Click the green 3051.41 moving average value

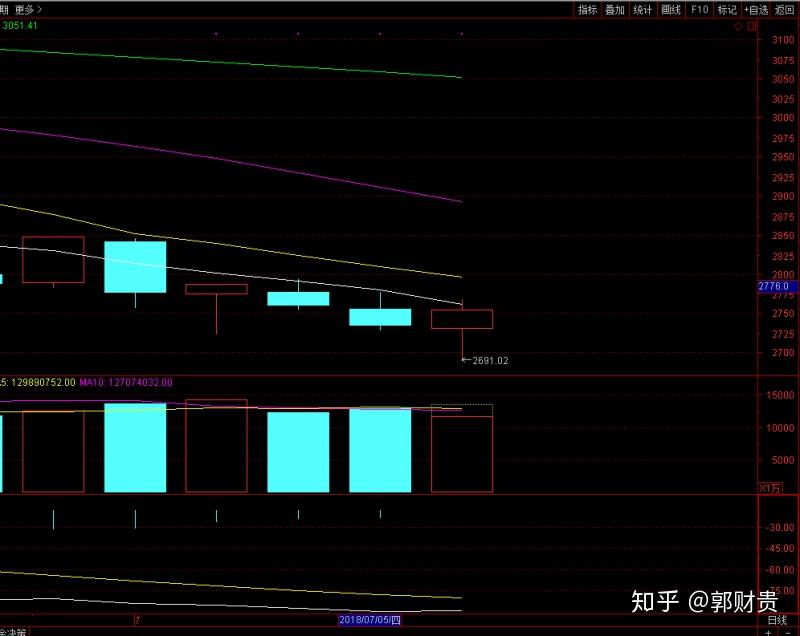click(19, 26)
